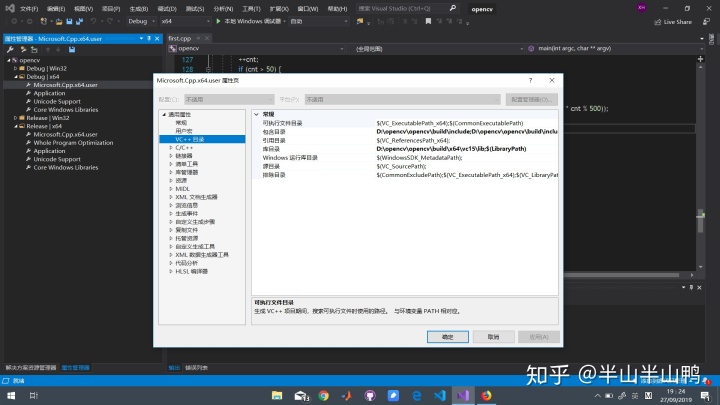Open Firefox from the taskbar

coord(486,395)
